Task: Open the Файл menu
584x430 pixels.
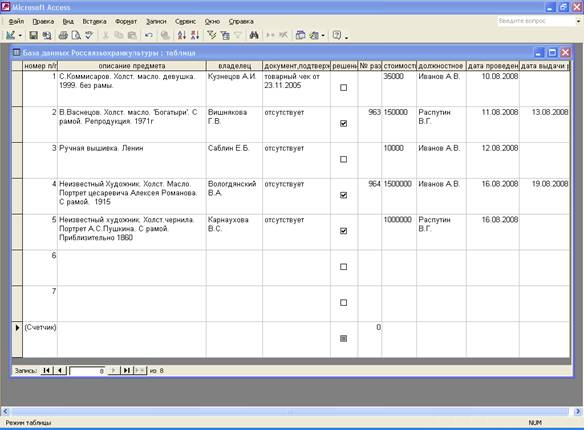Action: tap(16, 22)
